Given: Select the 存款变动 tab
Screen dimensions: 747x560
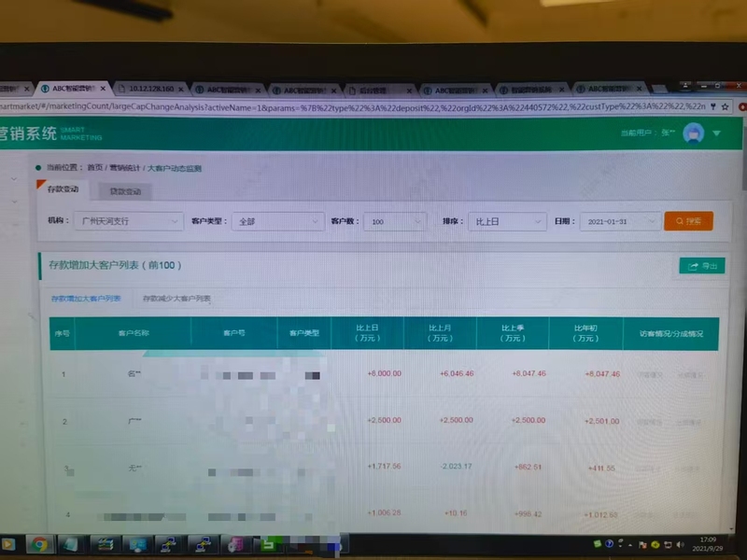Looking at the screenshot, I should pyautogui.click(x=63, y=189).
